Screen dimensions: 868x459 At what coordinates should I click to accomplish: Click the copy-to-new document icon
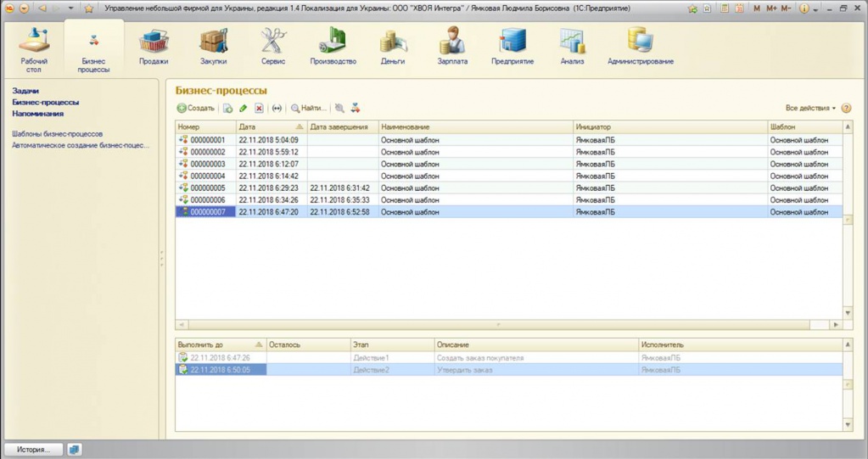coord(228,109)
